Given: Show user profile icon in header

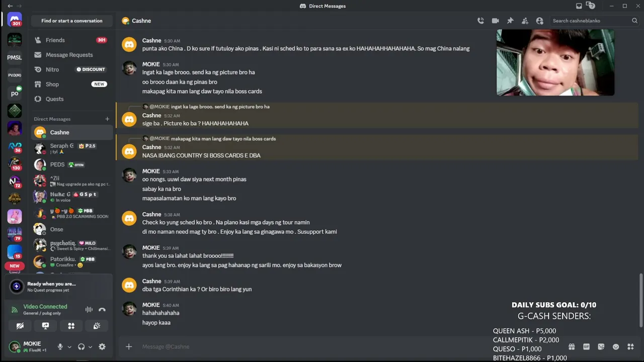Looking at the screenshot, I should pos(540,21).
